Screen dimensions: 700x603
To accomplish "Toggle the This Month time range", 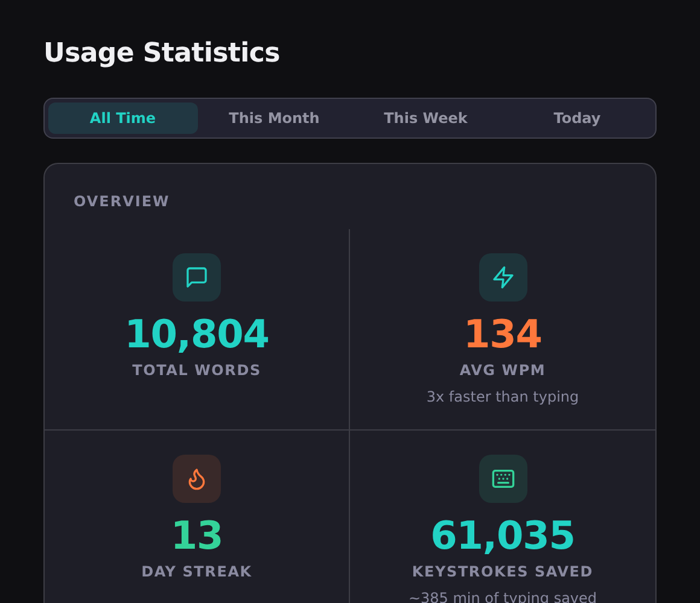I will pos(274,118).
